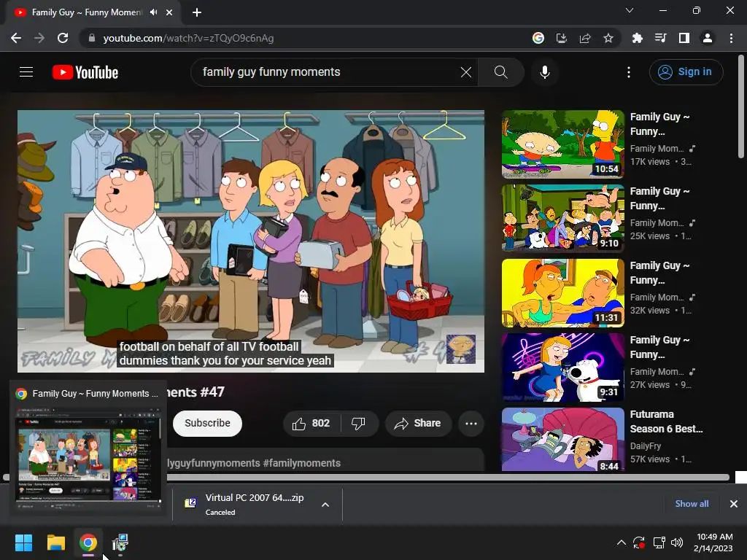Open the Futurama 8:44 thumbnail

click(x=562, y=440)
